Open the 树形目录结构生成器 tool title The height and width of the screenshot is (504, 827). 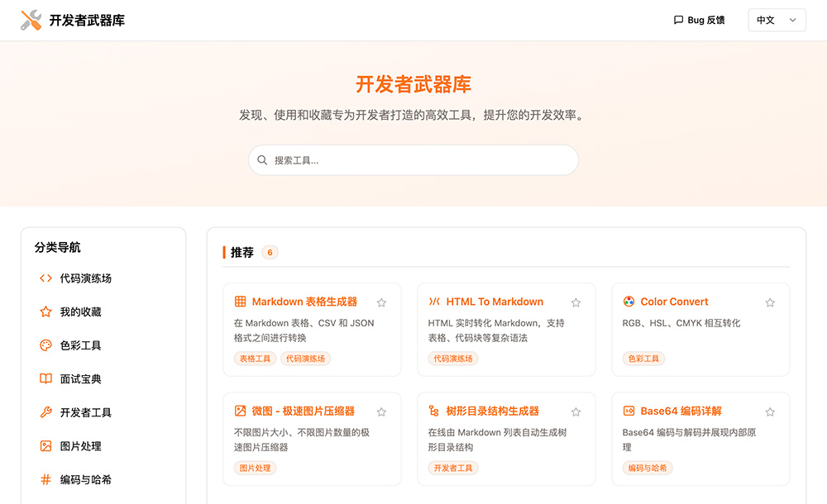click(493, 411)
